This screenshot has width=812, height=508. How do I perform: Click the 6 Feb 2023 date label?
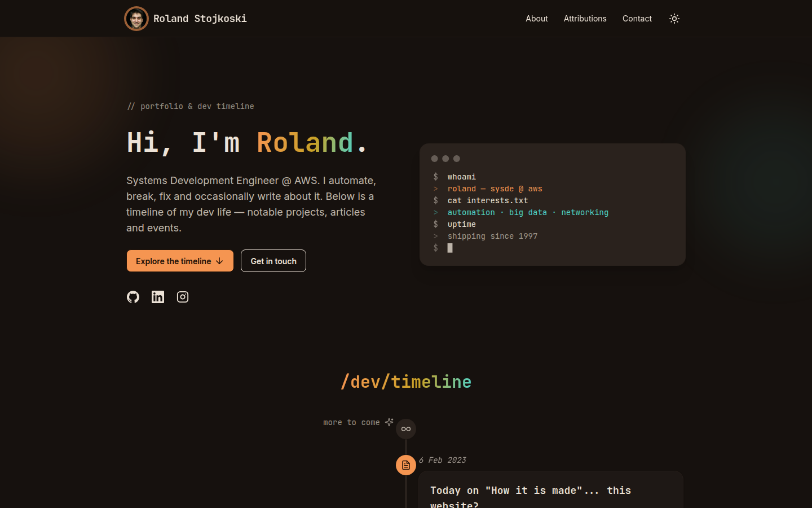[x=443, y=460]
